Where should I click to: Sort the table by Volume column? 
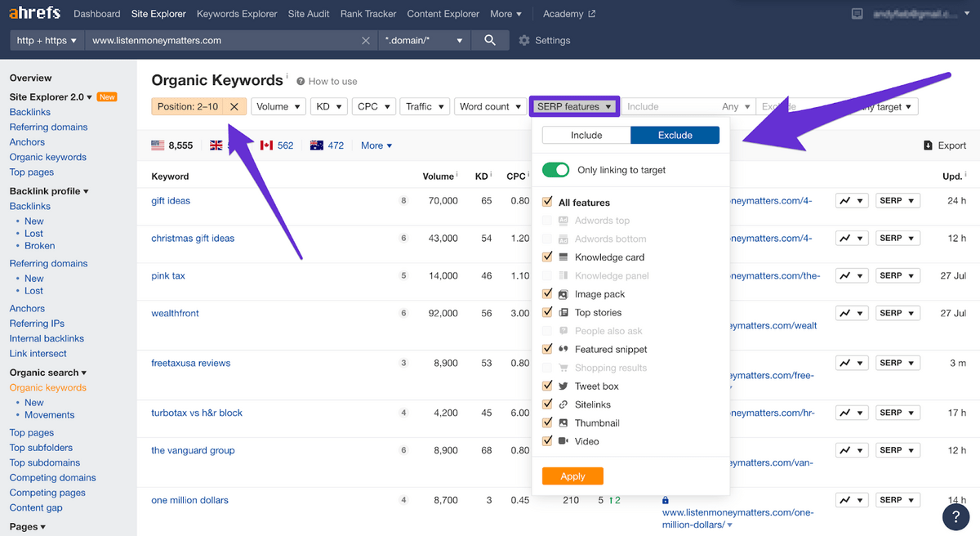pos(438,176)
